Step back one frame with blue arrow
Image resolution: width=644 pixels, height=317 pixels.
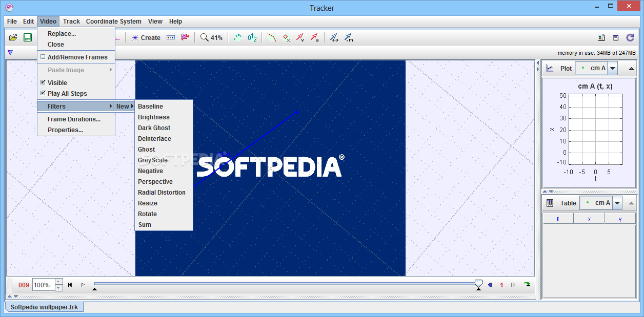point(490,285)
